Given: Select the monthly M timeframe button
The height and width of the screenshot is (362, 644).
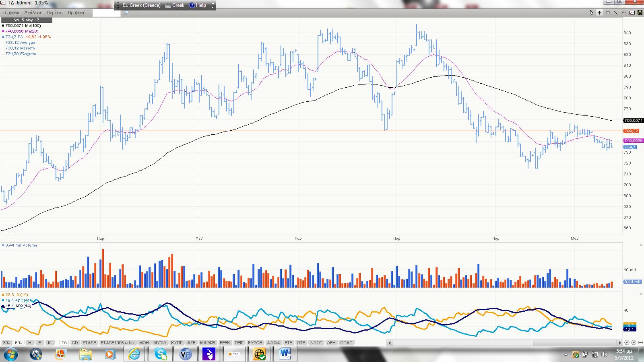Looking at the screenshot, I should (x=50, y=343).
